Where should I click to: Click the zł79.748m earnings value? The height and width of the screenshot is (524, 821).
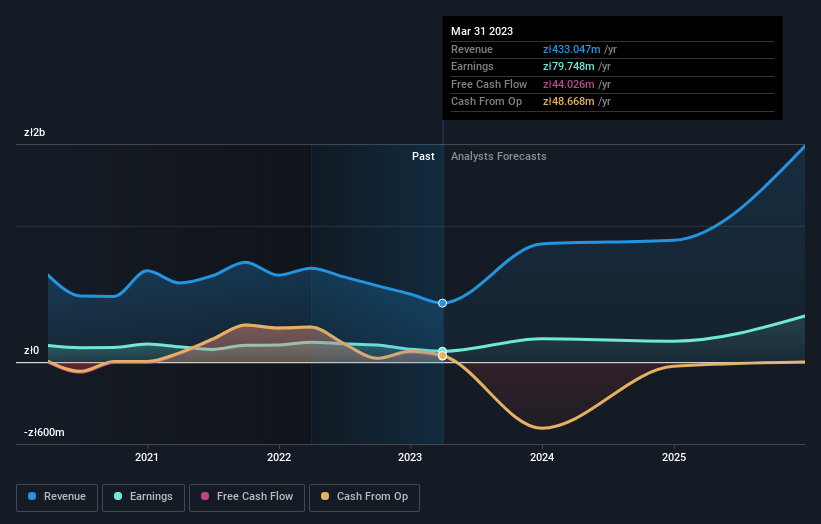click(x=569, y=66)
